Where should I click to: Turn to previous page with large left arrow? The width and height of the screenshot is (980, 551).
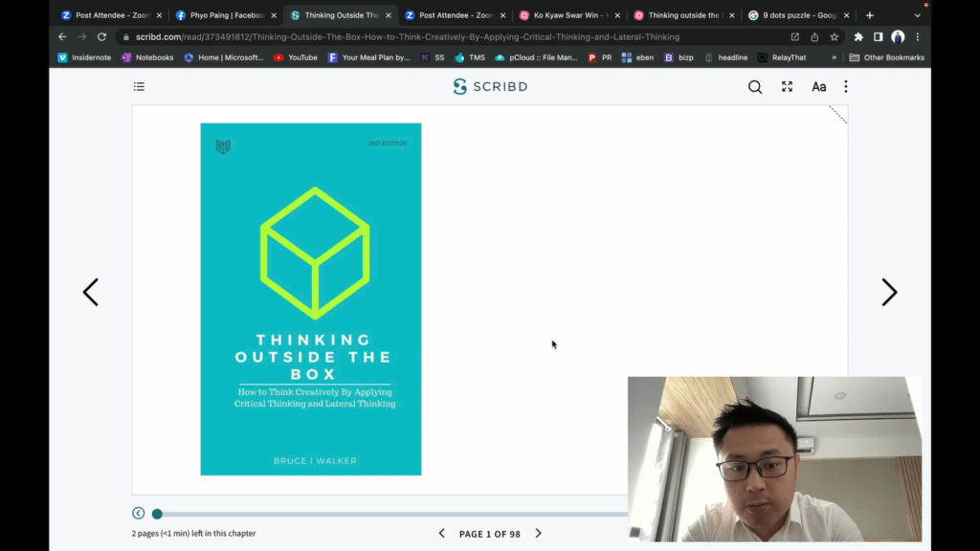91,293
